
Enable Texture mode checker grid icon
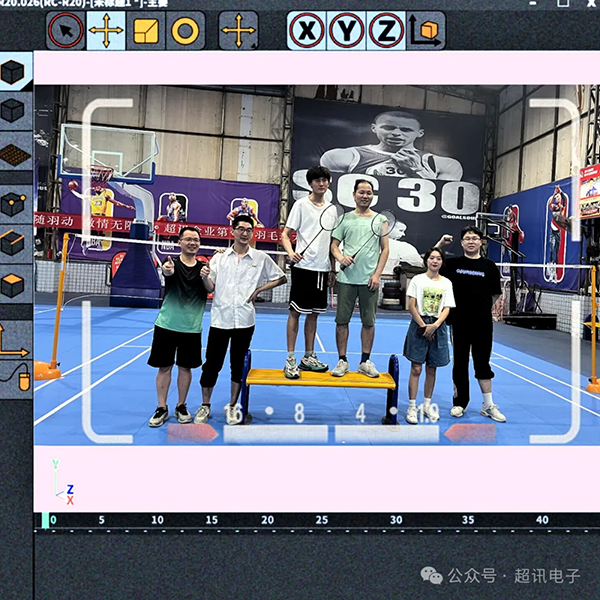coord(13,153)
